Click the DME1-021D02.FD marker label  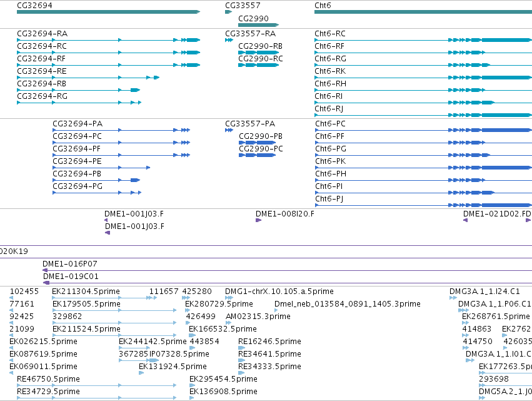(x=497, y=214)
